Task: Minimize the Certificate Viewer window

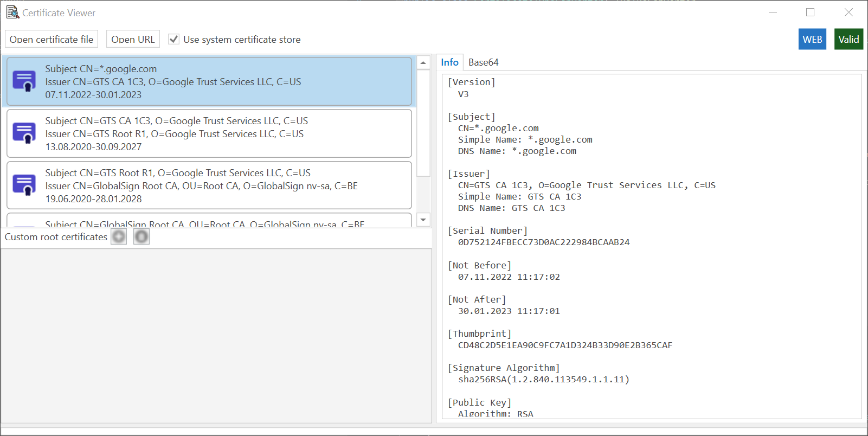Action: [773, 12]
